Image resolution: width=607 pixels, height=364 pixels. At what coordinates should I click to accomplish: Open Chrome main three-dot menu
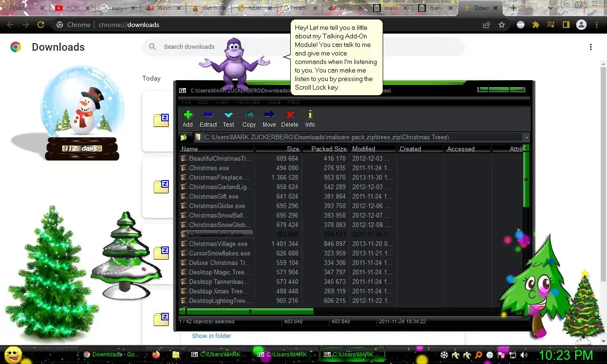click(597, 25)
